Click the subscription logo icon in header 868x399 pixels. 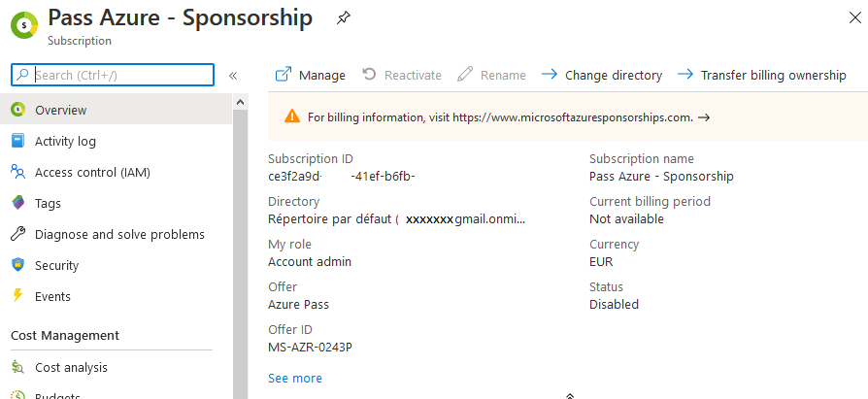click(x=24, y=25)
